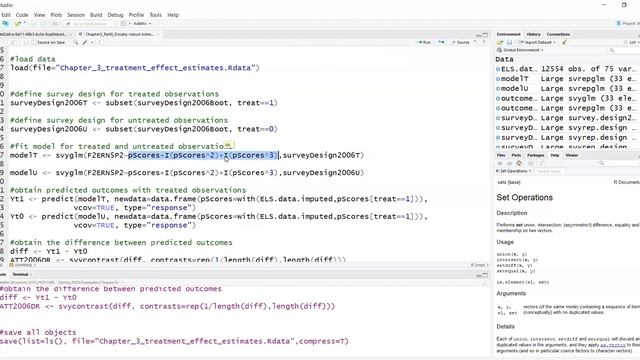The image size is (640, 360).
Task: Open the Session menu
Action: 76,15
